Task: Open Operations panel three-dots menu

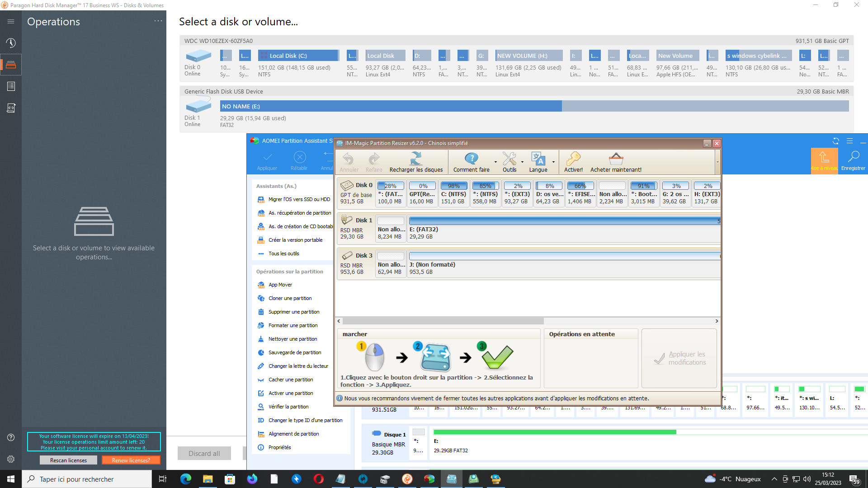Action: pyautogui.click(x=158, y=21)
